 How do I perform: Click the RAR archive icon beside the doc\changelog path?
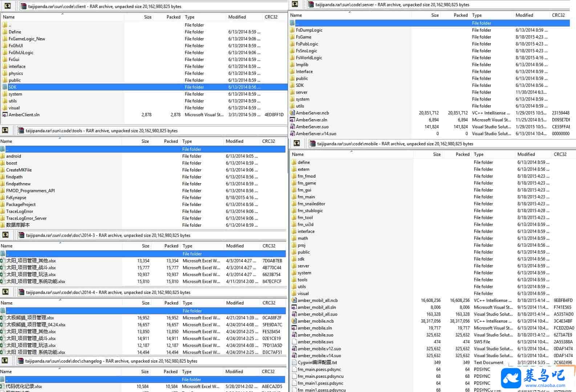tap(21, 361)
